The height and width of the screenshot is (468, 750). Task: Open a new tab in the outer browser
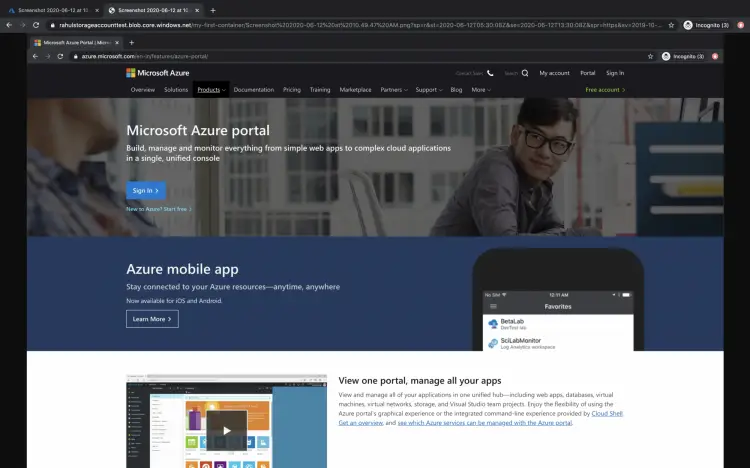pos(213,10)
